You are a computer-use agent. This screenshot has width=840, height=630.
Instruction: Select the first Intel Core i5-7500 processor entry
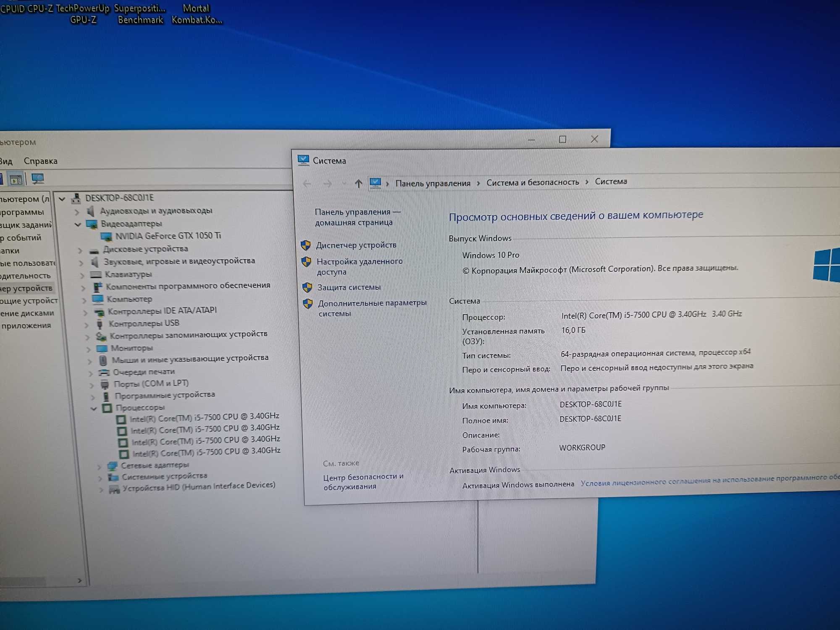204,417
